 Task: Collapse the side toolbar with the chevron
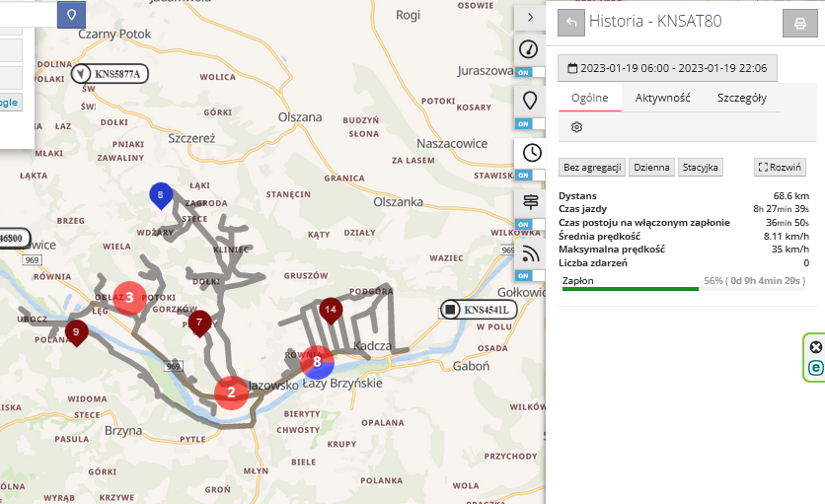(530, 17)
